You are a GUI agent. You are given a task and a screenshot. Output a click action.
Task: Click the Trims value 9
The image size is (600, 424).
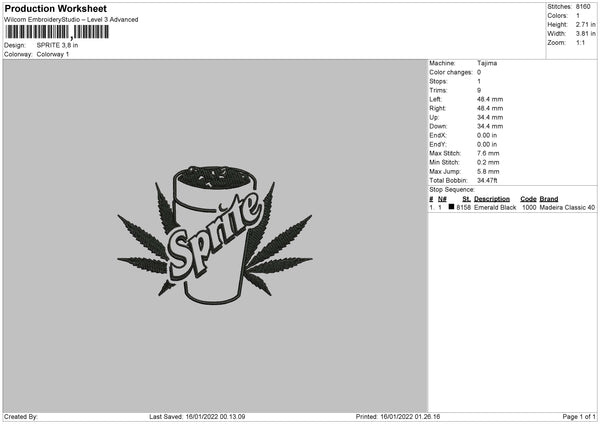coord(479,90)
